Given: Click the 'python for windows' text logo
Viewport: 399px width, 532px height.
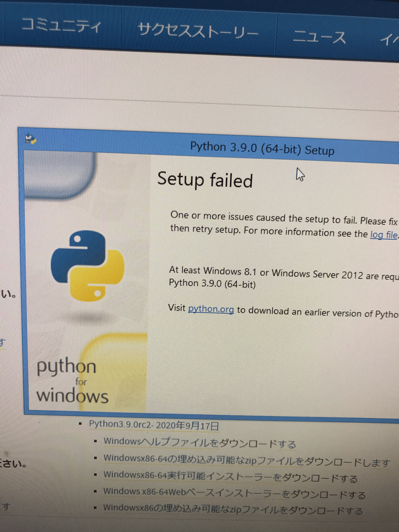Looking at the screenshot, I should [x=72, y=380].
